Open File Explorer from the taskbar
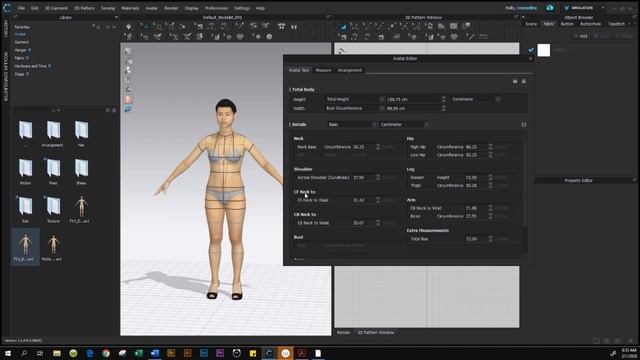Image resolution: width=640 pixels, height=360 pixels. pos(57,353)
